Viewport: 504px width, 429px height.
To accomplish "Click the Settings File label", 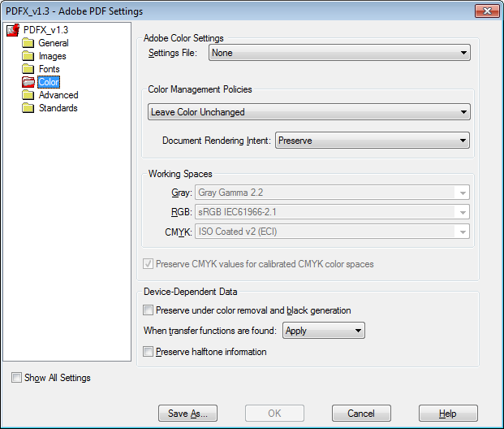I will (173, 53).
